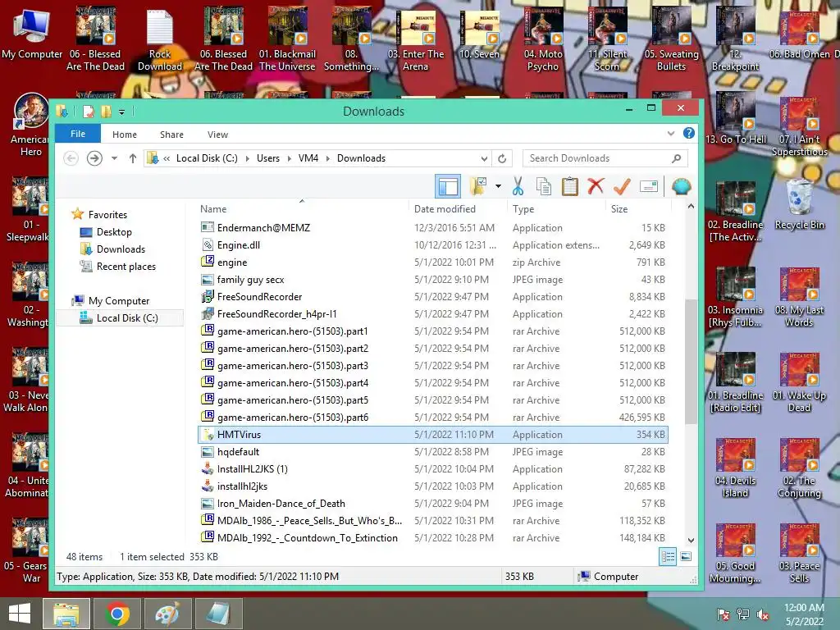840x630 pixels.
Task: Open the View ribbon tab
Action: (x=217, y=135)
